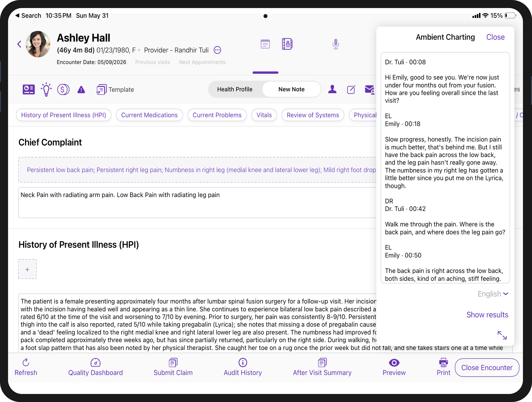The height and width of the screenshot is (402, 532).
Task: Return to Search in status bar
Action: click(28, 16)
